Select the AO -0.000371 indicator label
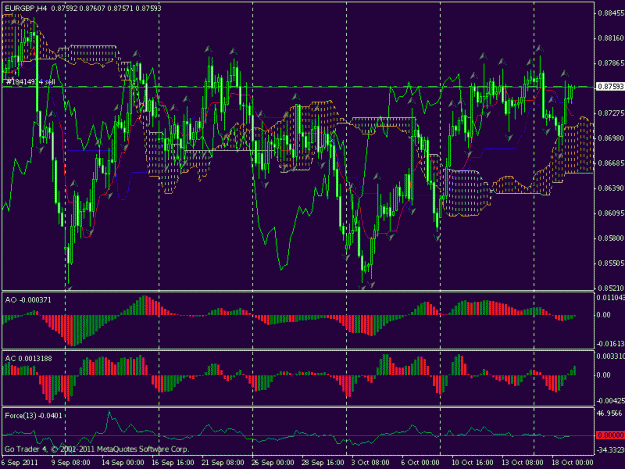 point(28,300)
